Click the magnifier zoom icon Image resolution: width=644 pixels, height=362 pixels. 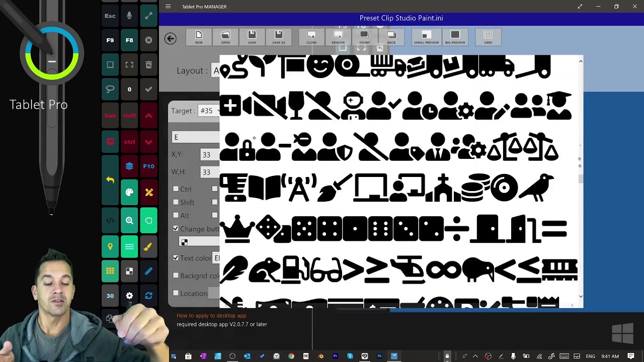(x=129, y=221)
